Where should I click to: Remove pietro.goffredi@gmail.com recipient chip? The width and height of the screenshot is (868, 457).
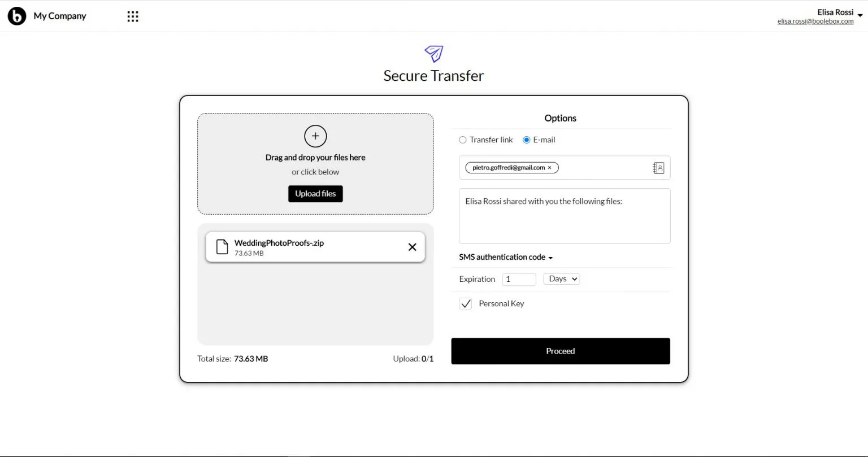(x=549, y=168)
